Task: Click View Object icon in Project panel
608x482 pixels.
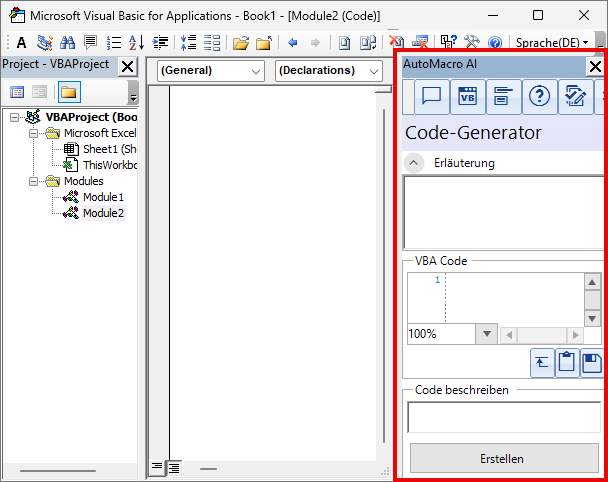Action: pos(40,92)
